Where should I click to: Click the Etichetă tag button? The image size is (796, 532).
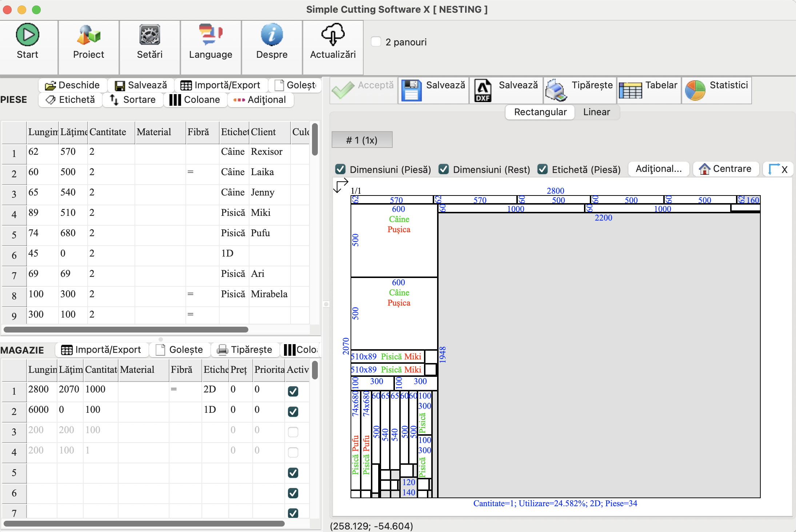point(70,100)
